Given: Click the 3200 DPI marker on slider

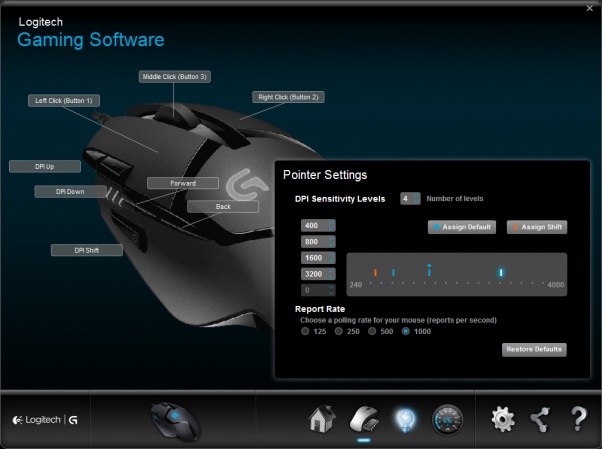Looking at the screenshot, I should 501,271.
